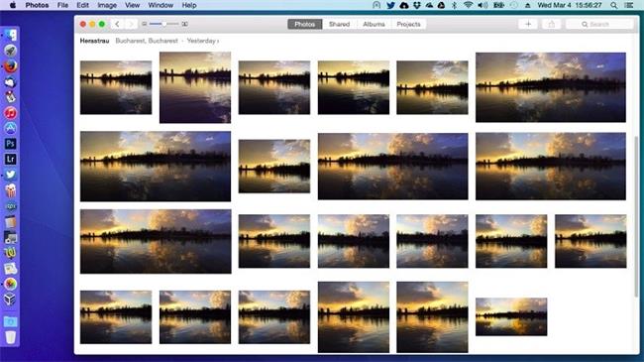Launch Firefox from the Dock
644x362 pixels.
[x=10, y=66]
